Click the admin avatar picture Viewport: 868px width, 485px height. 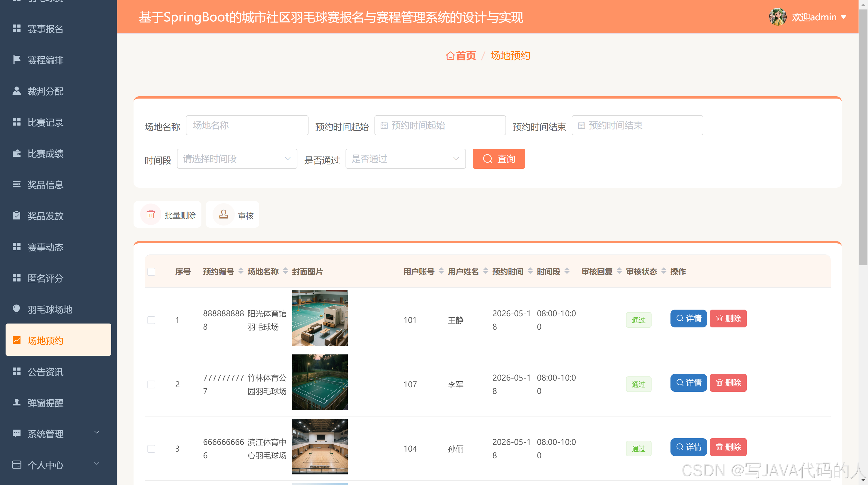click(x=778, y=17)
